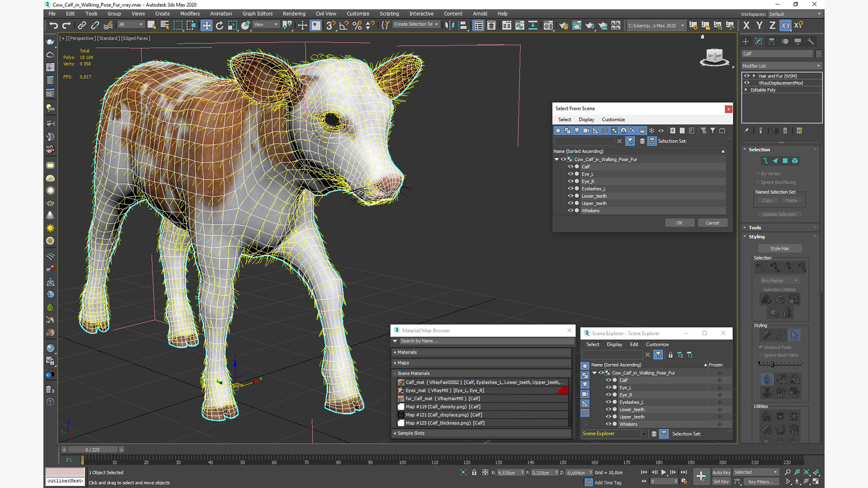Click the Auto Key button

[721, 473]
